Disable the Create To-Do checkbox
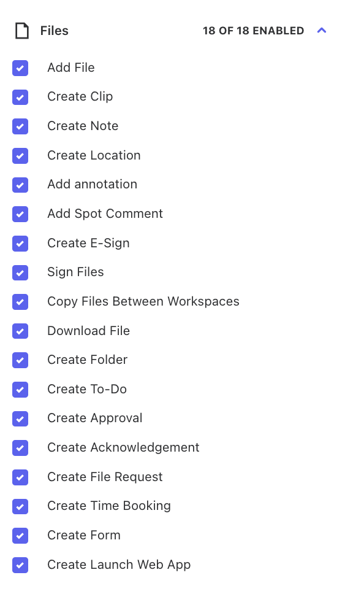The image size is (364, 594). pos(20,390)
